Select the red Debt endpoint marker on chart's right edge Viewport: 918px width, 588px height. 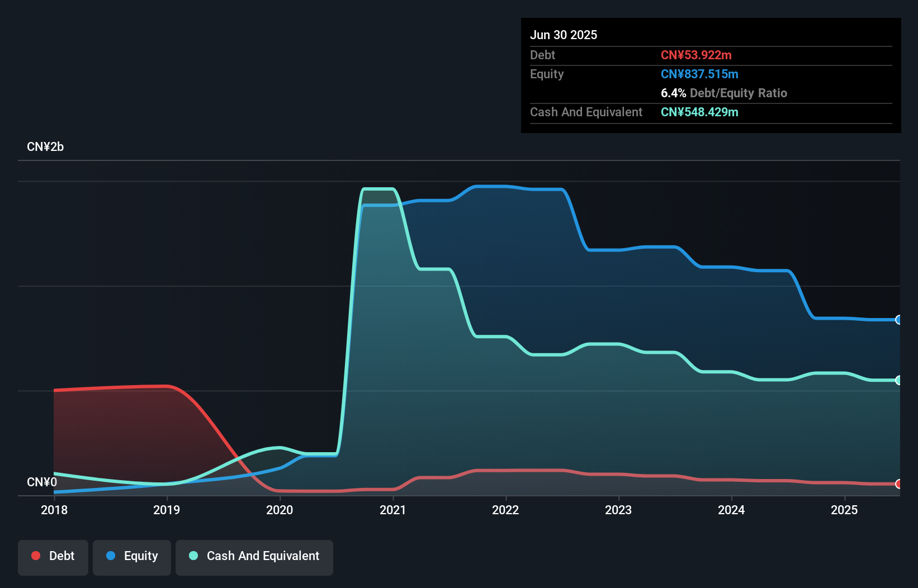pos(898,483)
